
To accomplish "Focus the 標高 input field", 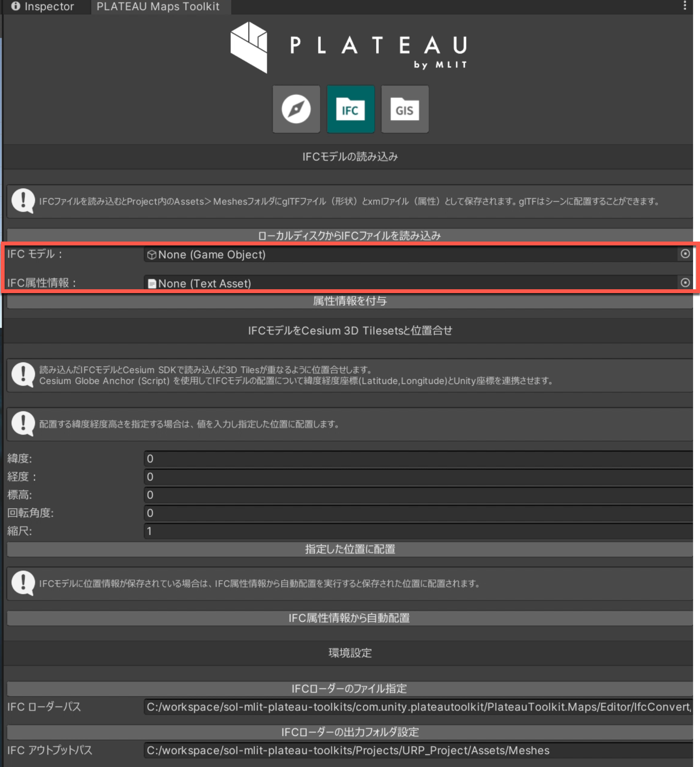I will tap(418, 495).
